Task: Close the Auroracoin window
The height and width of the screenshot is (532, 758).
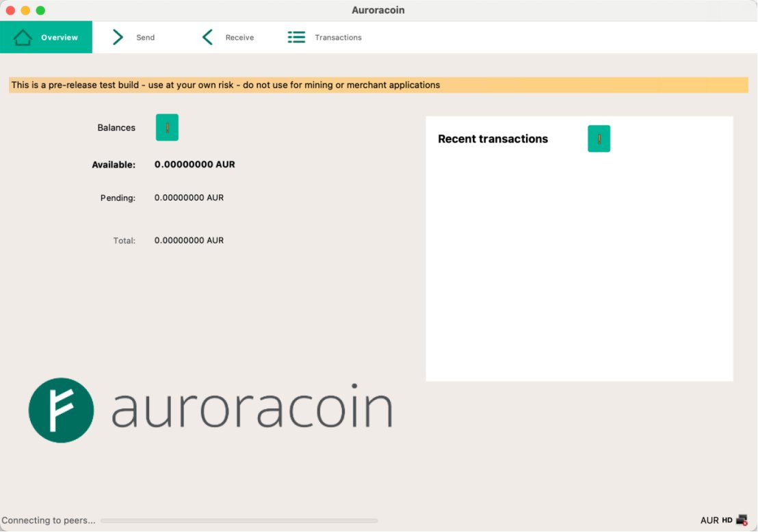Action: click(11, 10)
